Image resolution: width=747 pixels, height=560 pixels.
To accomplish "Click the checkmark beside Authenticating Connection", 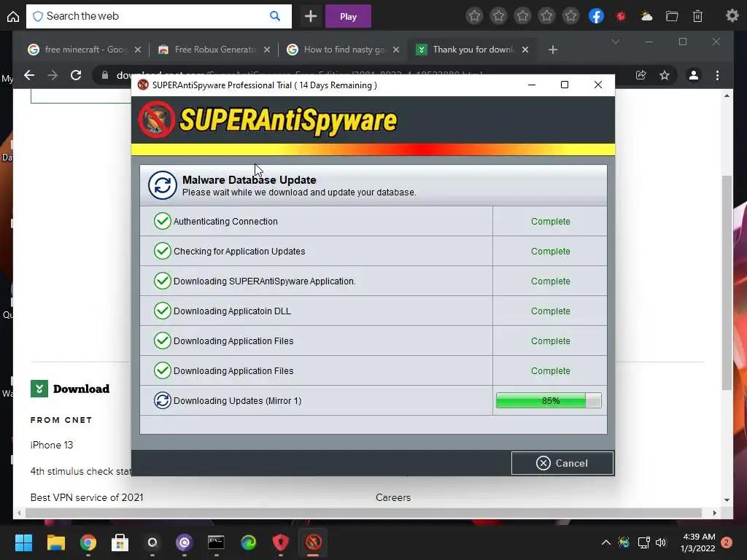I will 163,221.
